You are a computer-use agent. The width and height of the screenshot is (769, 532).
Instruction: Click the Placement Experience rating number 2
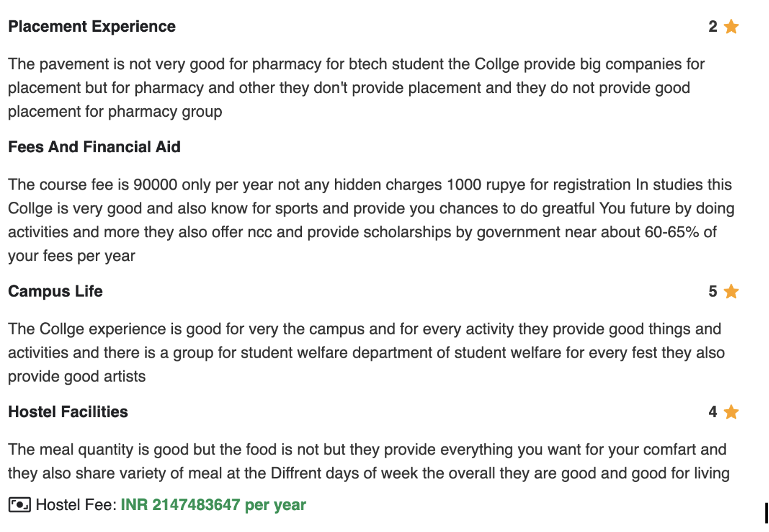pos(713,27)
